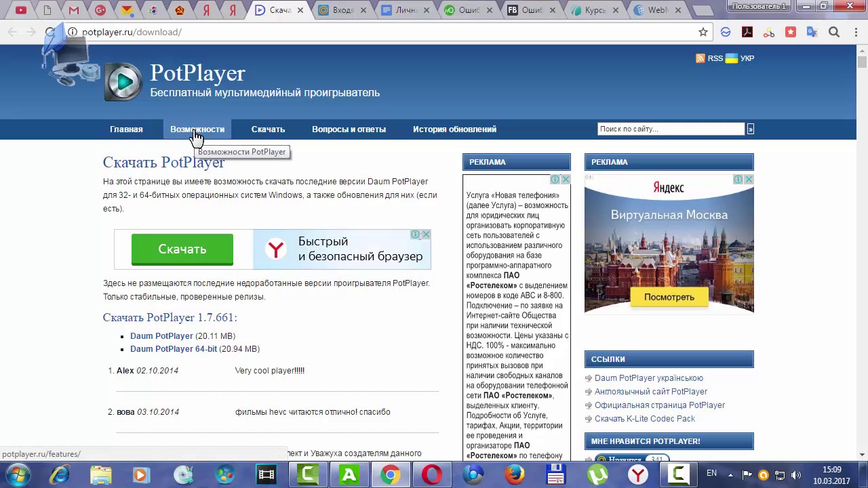Screen dimensions: 868x488
Task: Open the Главная navigation item
Action: pos(126,129)
